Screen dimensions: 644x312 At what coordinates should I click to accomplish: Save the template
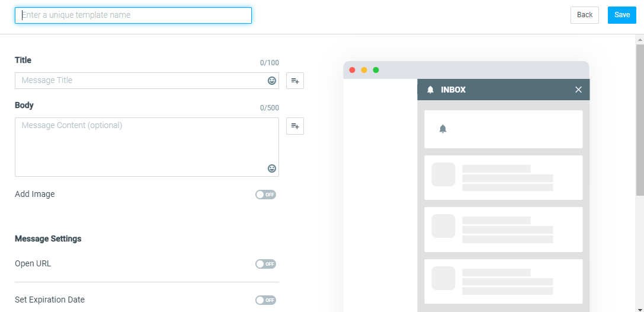pyautogui.click(x=622, y=15)
